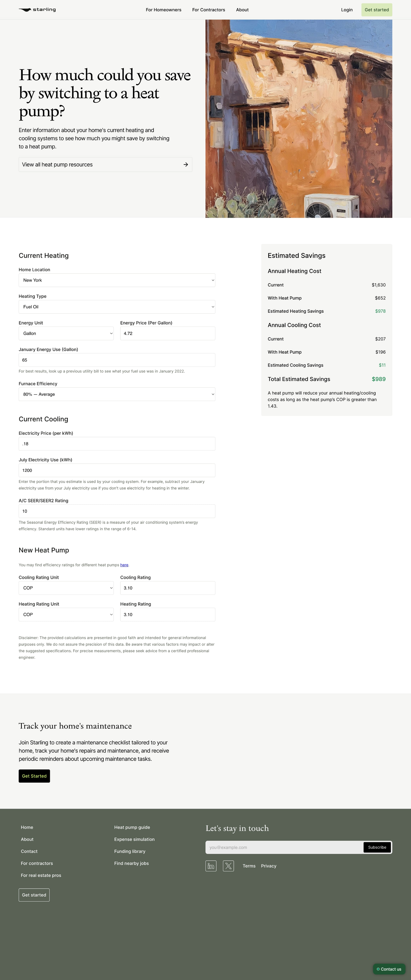
Task: Open Funding library link
Action: click(x=130, y=851)
